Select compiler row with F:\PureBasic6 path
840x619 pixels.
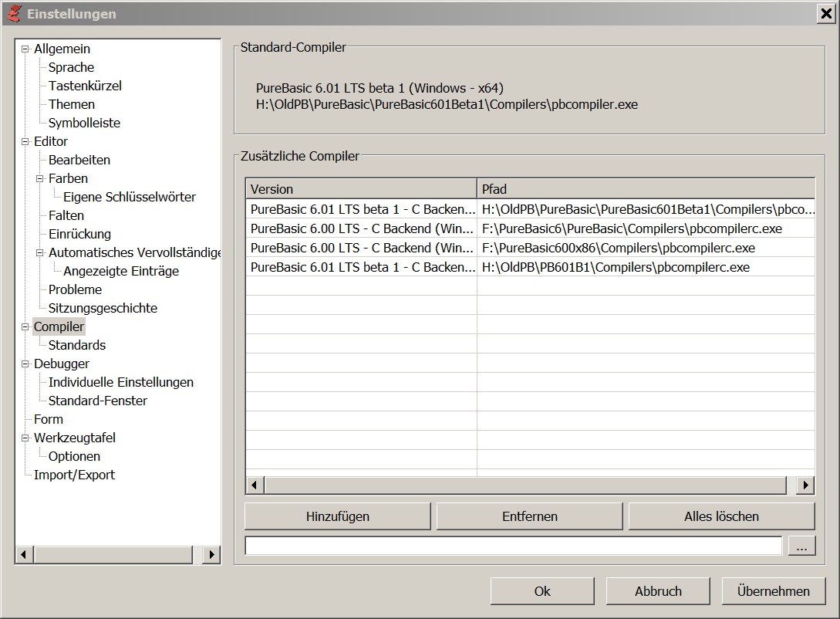coord(531,228)
